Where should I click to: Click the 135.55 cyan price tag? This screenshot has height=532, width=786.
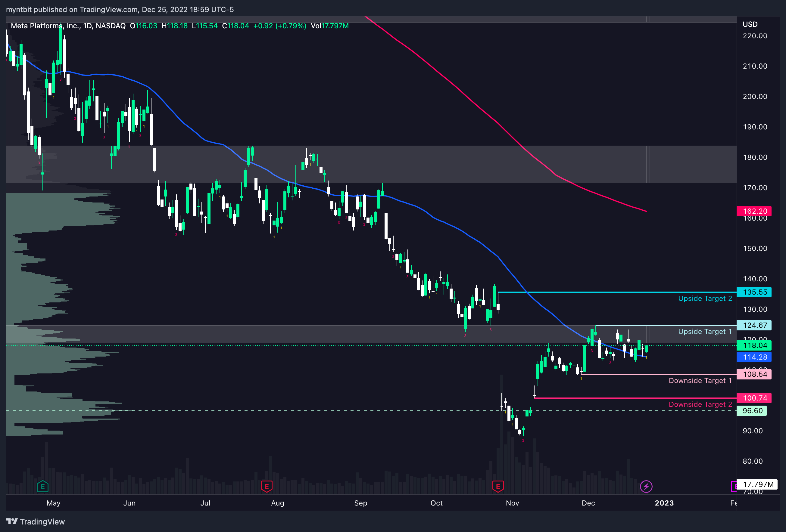point(754,292)
